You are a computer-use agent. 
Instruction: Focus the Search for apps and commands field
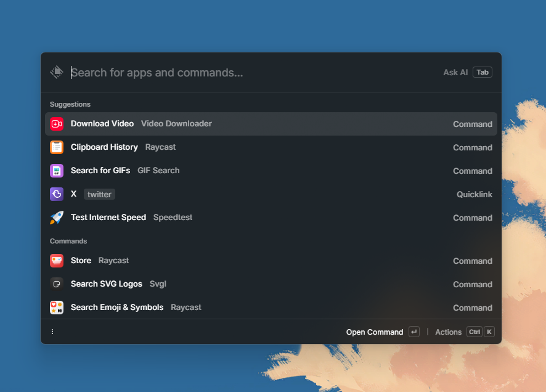(254, 72)
